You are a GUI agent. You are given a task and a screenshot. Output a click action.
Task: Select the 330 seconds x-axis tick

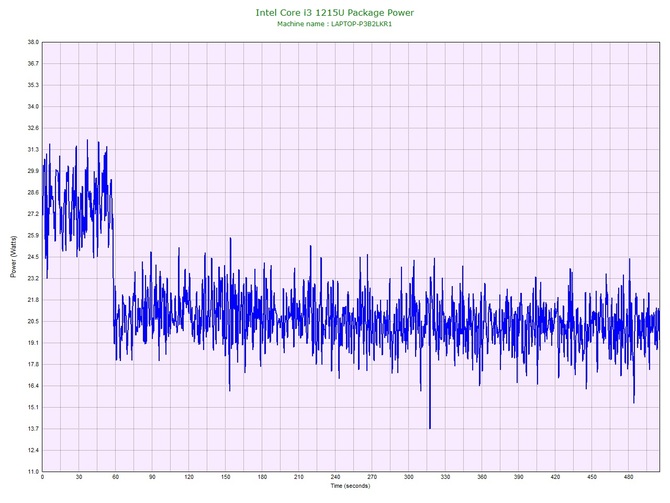click(445, 477)
